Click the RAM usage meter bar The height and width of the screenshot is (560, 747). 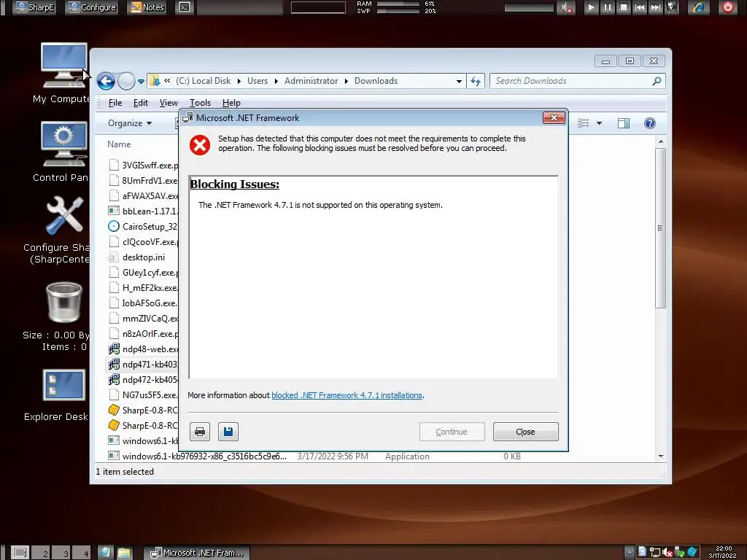(398, 4)
